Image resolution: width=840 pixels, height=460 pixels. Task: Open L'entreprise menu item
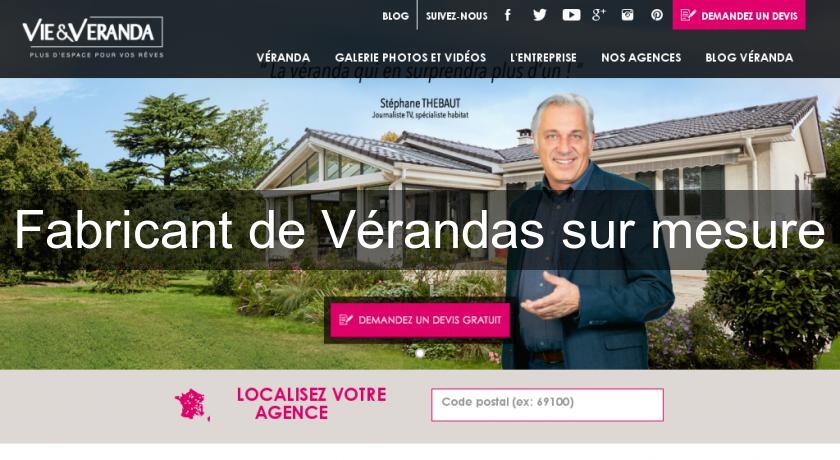[x=543, y=57]
